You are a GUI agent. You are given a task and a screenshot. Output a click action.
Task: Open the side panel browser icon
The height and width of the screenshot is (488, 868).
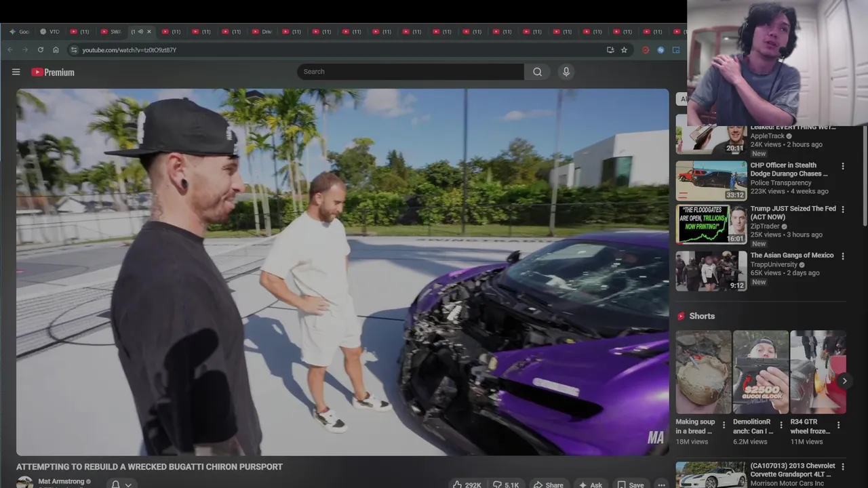coord(676,49)
